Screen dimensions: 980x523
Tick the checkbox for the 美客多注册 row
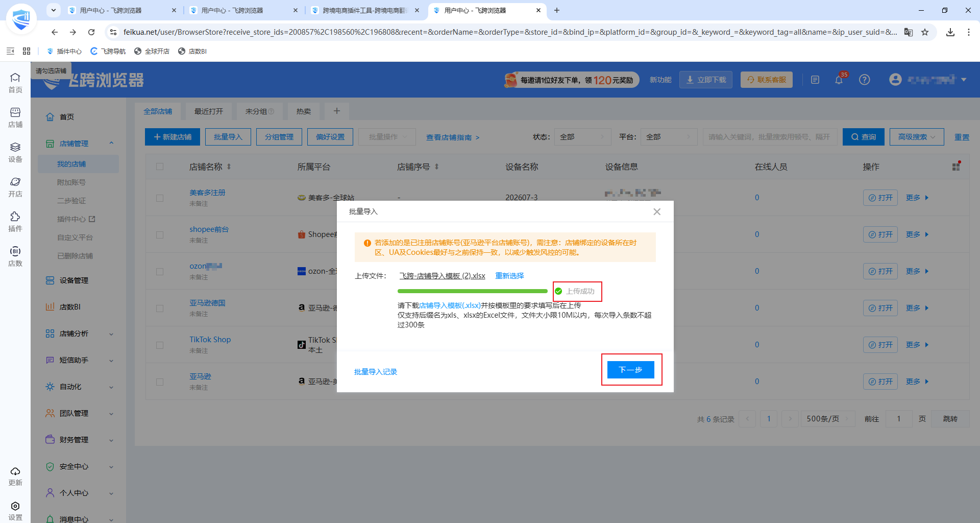click(x=160, y=198)
